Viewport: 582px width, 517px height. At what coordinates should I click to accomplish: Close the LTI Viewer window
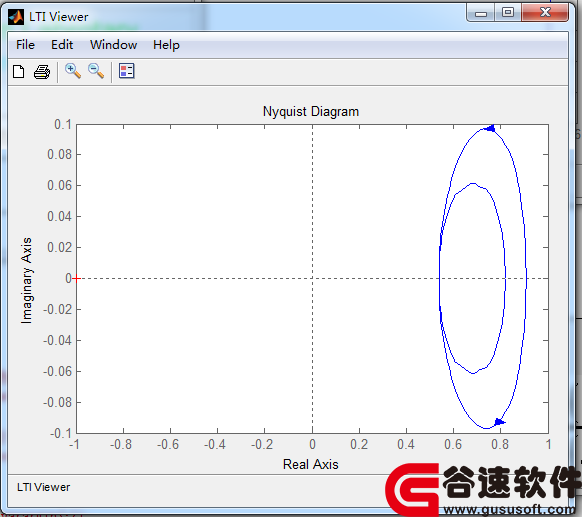click(x=545, y=13)
